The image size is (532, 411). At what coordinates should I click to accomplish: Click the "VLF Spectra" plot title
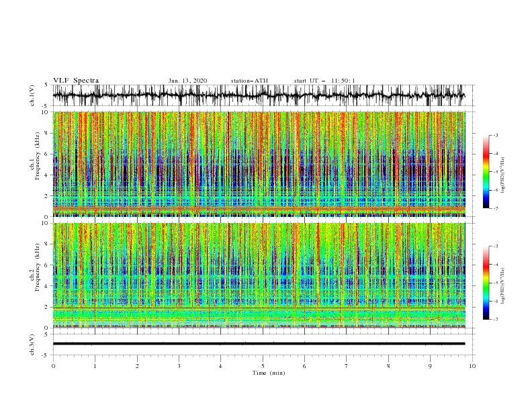[x=76, y=81]
